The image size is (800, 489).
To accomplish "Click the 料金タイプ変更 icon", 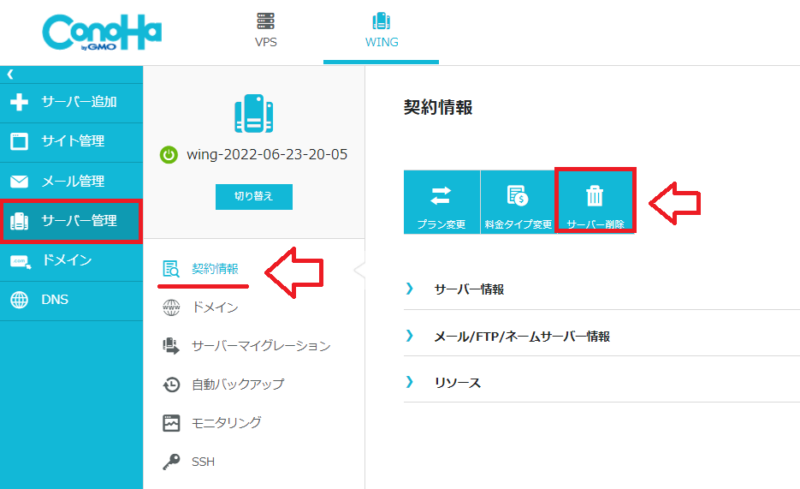I will 517,196.
